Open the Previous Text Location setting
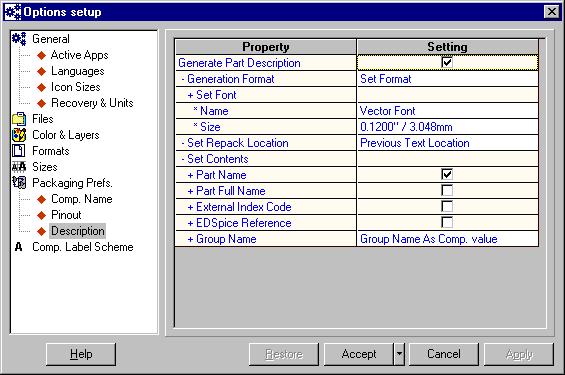 [448, 143]
